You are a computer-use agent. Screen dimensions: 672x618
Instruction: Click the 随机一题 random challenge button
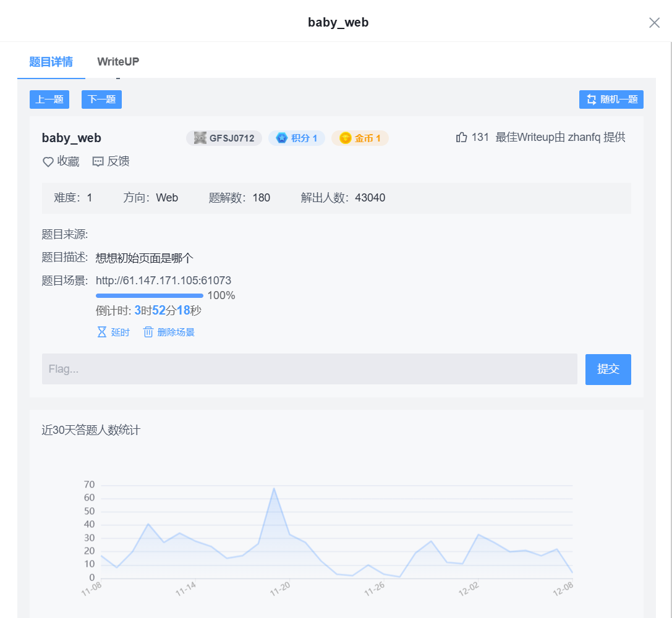click(611, 99)
